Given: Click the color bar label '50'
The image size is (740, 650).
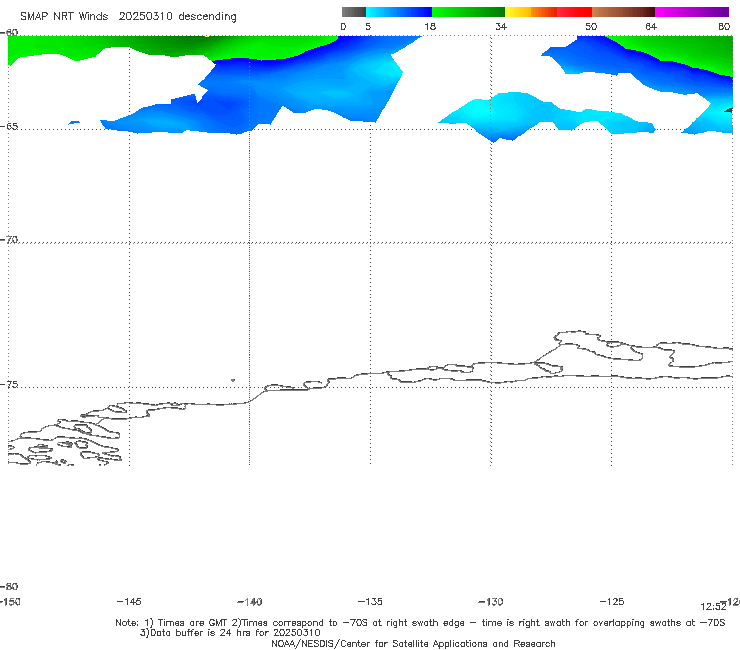Looking at the screenshot, I should point(591,26).
